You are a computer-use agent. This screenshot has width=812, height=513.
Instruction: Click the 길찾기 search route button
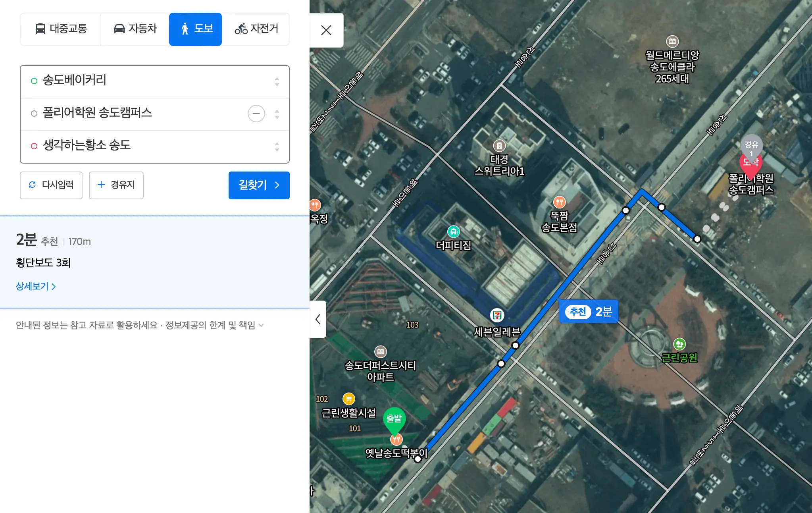point(259,185)
